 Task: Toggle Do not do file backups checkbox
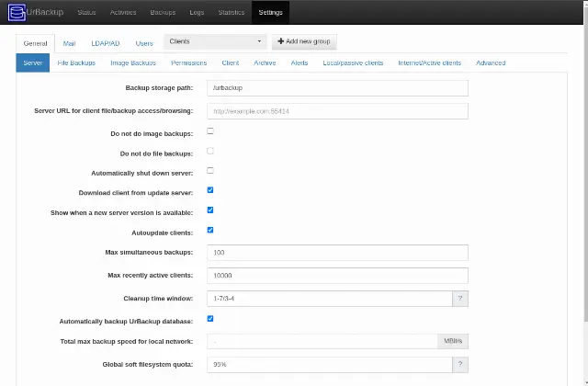(210, 151)
